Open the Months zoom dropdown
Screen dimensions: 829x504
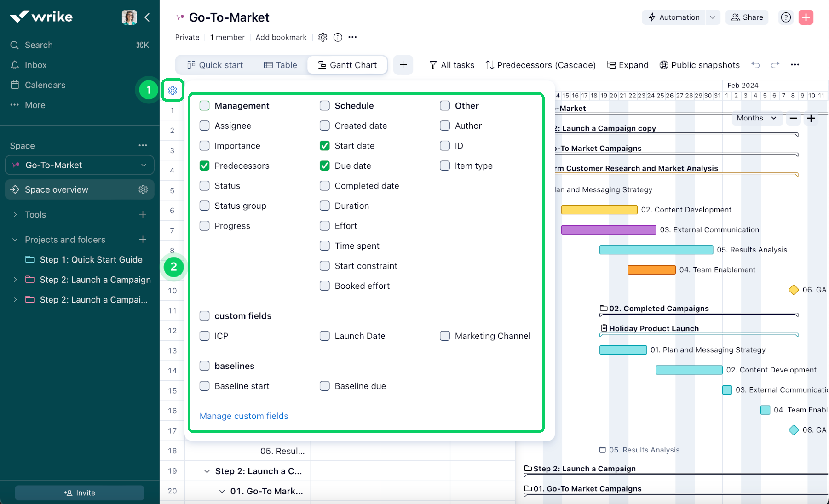(756, 118)
